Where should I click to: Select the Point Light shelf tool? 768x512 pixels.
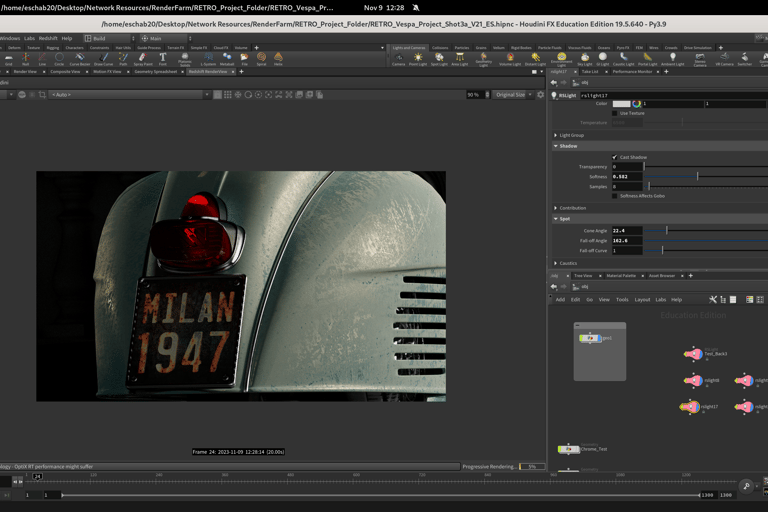coord(418,59)
